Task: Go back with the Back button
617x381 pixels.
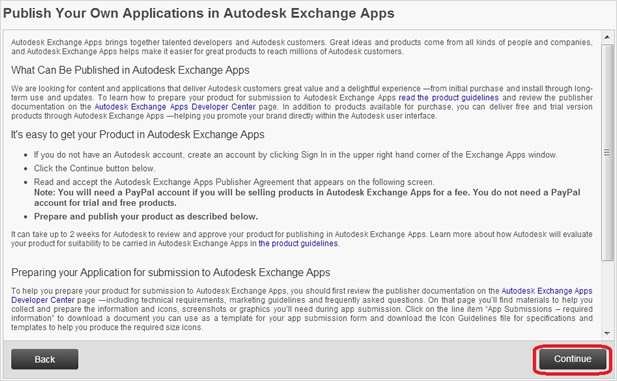Action: pos(44,359)
